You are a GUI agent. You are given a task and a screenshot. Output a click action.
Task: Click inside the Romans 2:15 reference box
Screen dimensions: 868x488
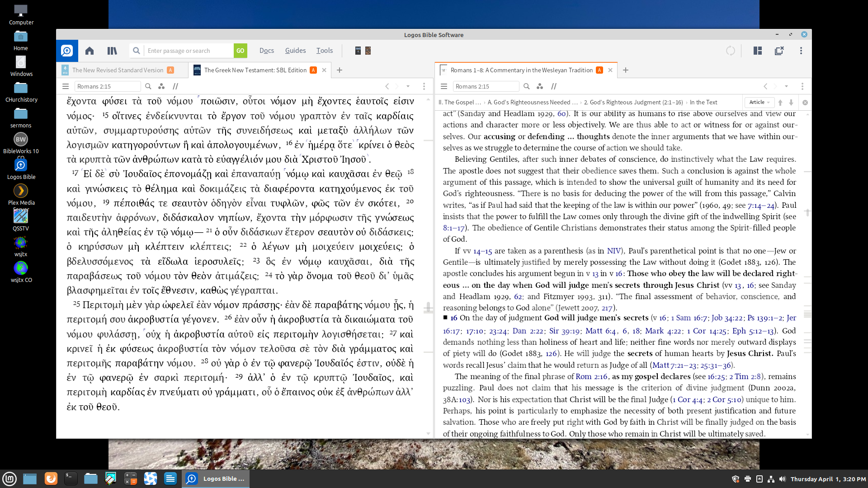click(107, 86)
